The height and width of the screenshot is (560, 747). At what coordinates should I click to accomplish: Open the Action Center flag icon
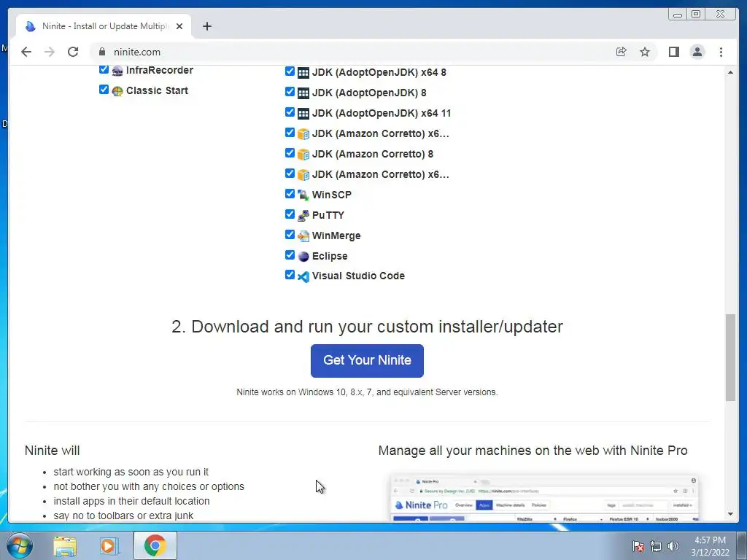click(638, 546)
